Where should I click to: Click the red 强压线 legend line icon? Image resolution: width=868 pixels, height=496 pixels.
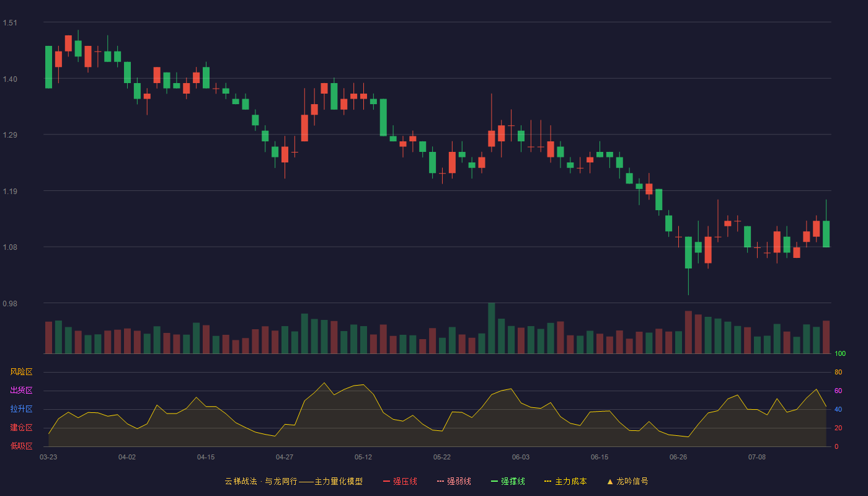(x=387, y=481)
